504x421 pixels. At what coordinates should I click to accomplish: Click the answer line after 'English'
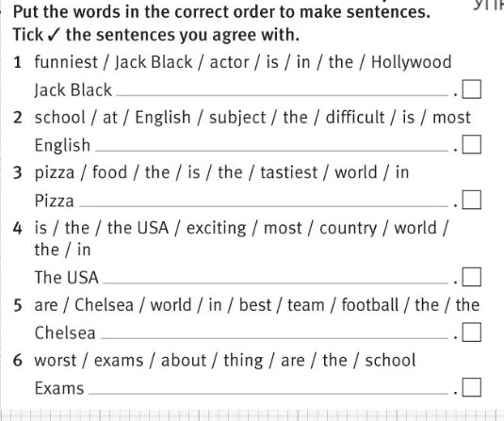(x=272, y=151)
